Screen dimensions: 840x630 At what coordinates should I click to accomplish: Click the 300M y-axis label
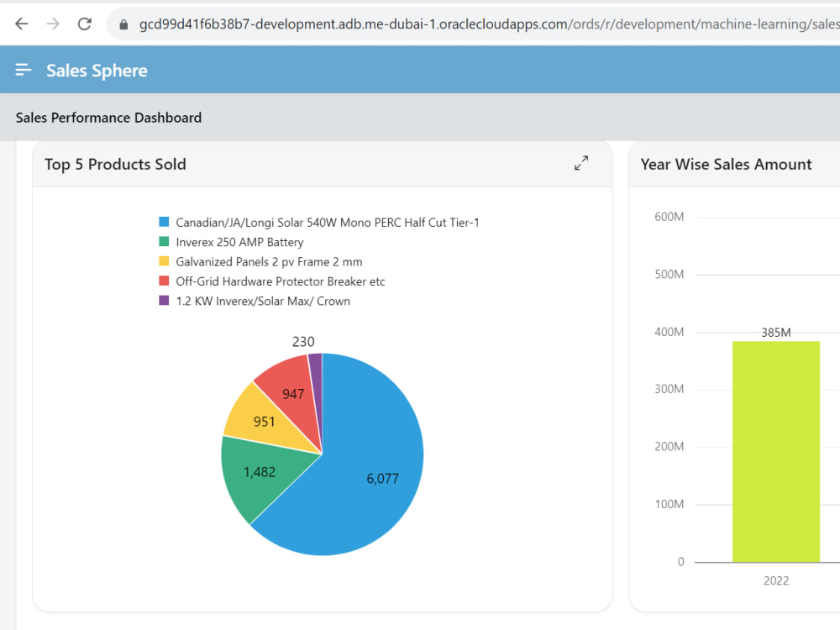tap(669, 389)
